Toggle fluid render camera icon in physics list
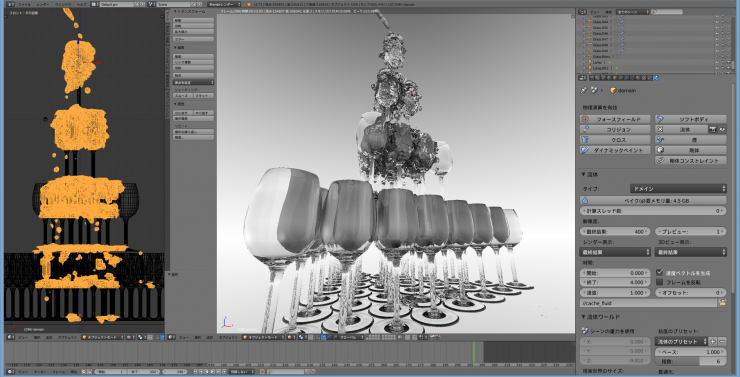Viewport: 740px width, 377px height. click(x=712, y=129)
